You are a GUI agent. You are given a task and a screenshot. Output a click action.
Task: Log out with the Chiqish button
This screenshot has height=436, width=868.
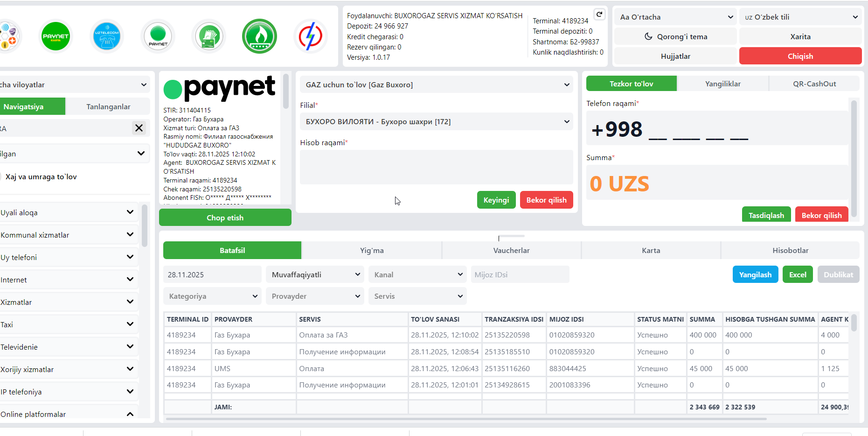[x=800, y=56]
